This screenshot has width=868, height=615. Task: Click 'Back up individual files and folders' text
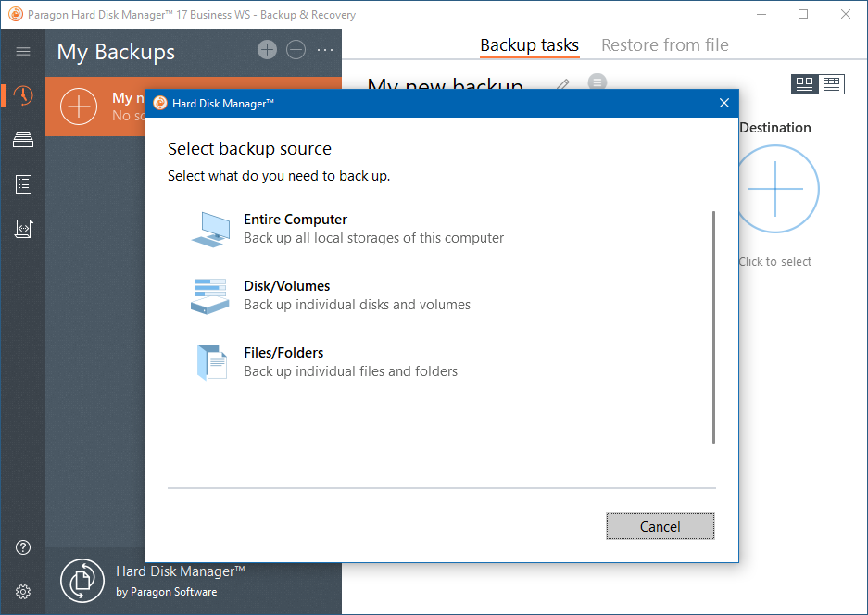pyautogui.click(x=350, y=371)
